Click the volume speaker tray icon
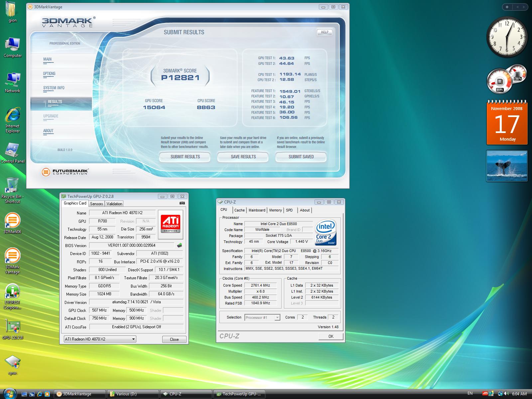The width and height of the screenshot is (532, 399). (x=507, y=394)
